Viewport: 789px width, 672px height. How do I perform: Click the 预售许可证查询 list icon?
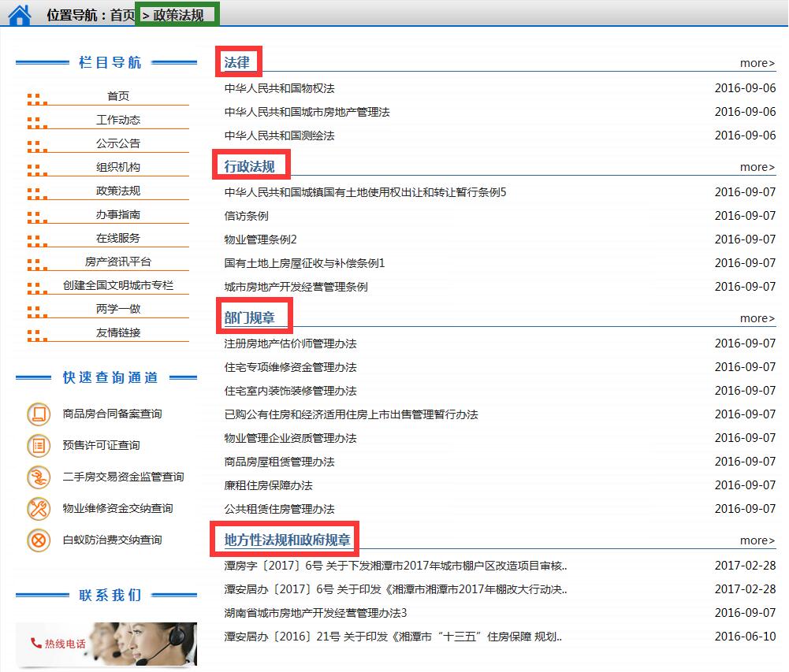[38, 445]
